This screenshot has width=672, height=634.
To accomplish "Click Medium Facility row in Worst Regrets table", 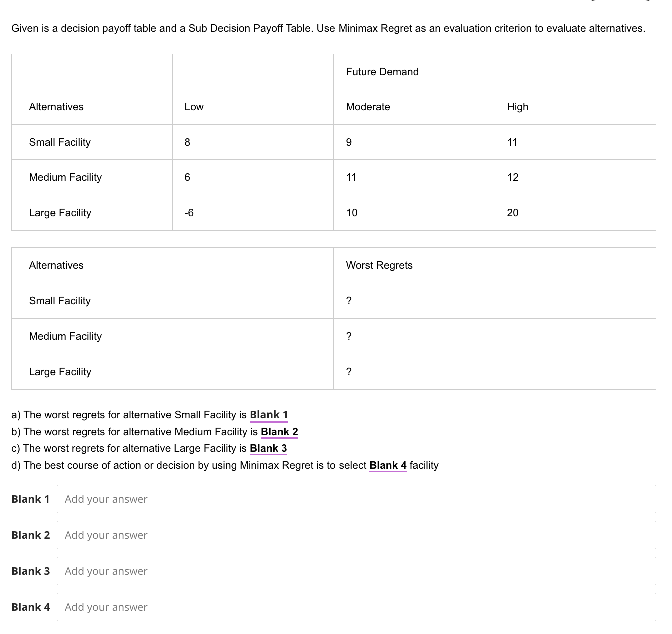I will [65, 336].
